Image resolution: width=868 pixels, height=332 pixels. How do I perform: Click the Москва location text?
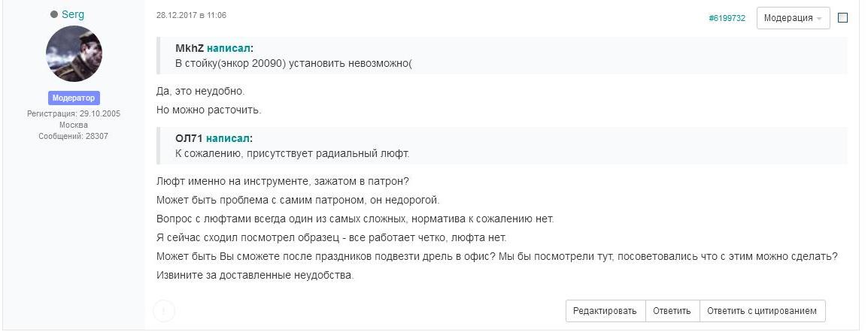(x=74, y=125)
